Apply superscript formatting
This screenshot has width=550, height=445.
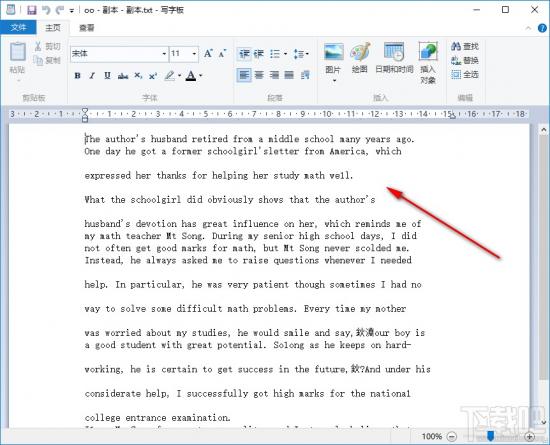pos(153,76)
